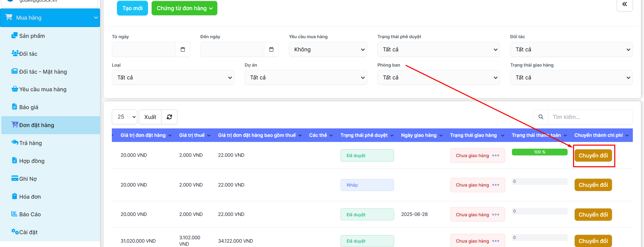Open the Từ ngày calendar picker icon
Screen dimensions: 644x247
[x=183, y=49]
